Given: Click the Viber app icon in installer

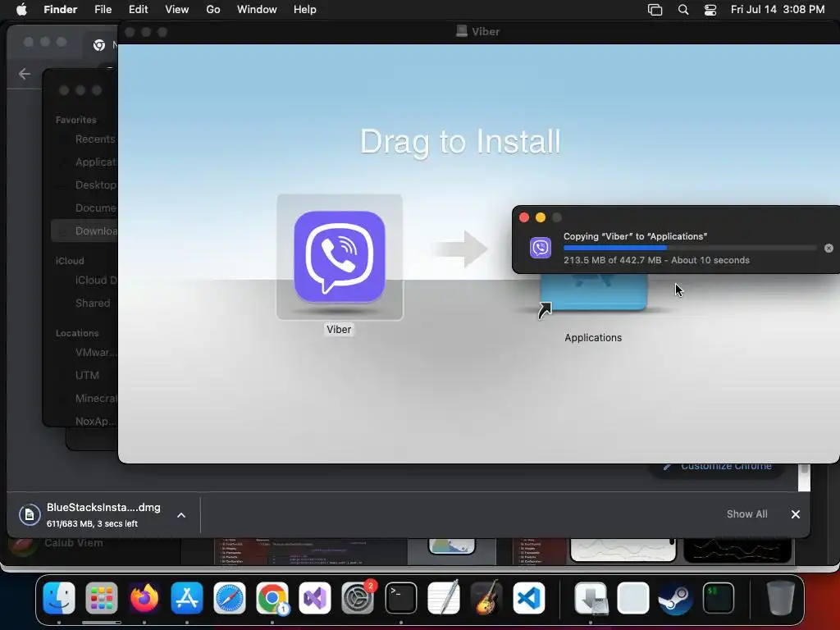Looking at the screenshot, I should click(x=339, y=257).
